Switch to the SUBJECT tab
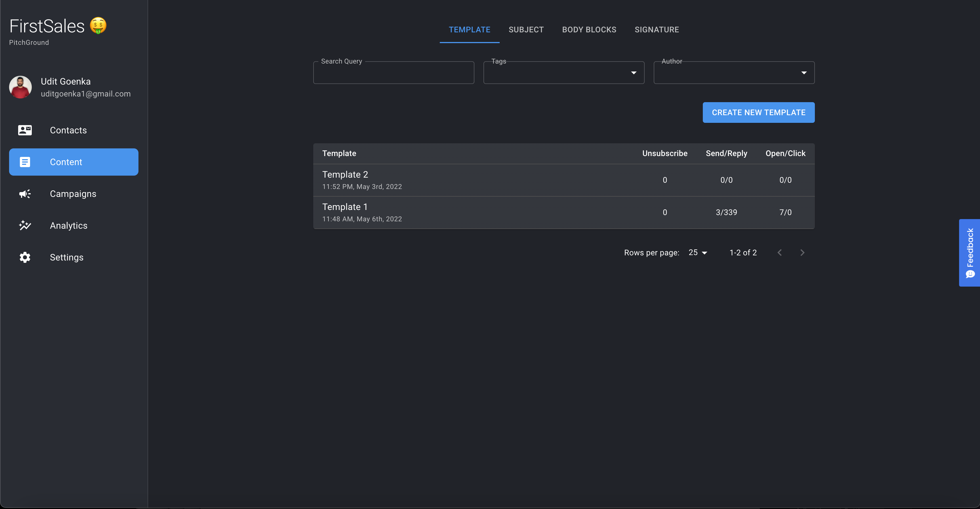980x509 pixels. (x=526, y=29)
